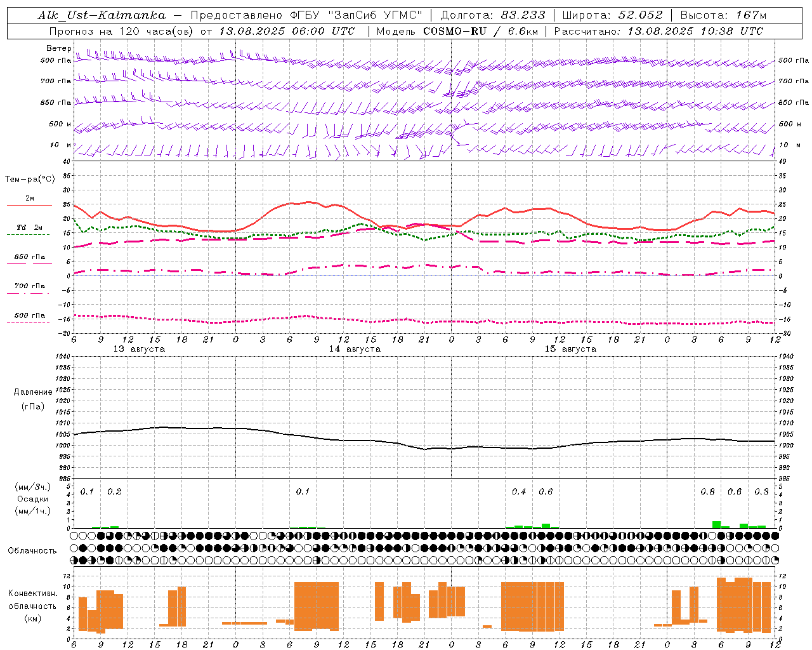The width and height of the screenshot is (812, 650).
Task: Select the Широта: 52.052 value
Action: coord(612,15)
